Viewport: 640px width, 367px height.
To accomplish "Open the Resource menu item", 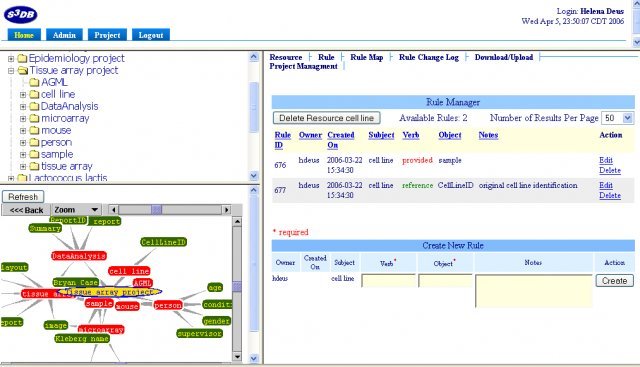I will point(286,57).
